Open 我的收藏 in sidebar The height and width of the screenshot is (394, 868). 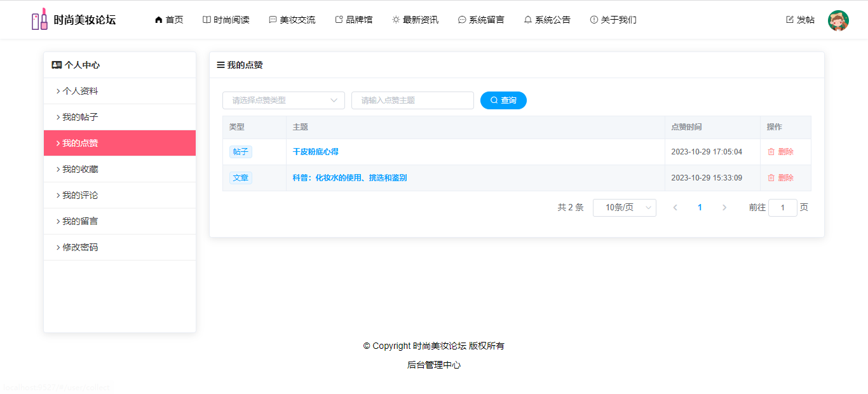pyautogui.click(x=80, y=169)
